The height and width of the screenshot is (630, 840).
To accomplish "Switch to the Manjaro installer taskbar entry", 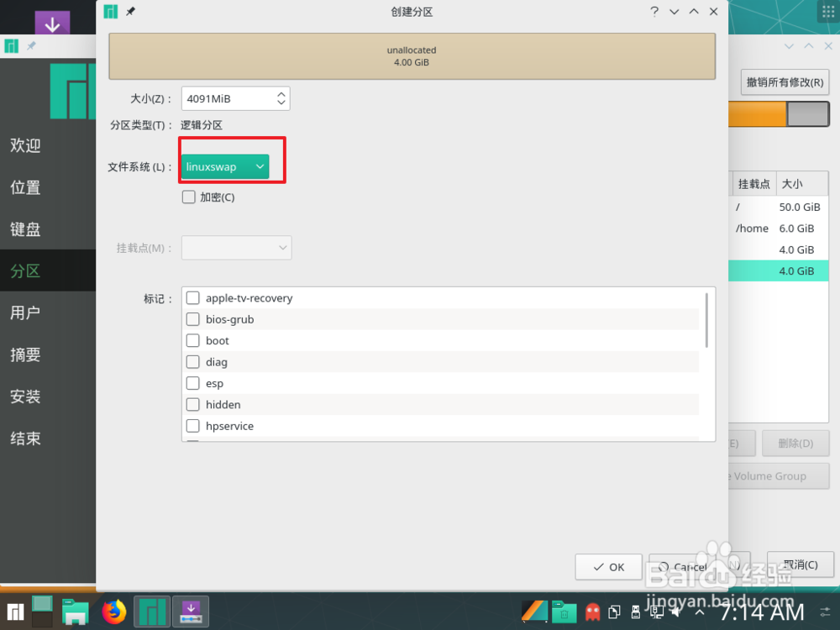I will pyautogui.click(x=152, y=612).
